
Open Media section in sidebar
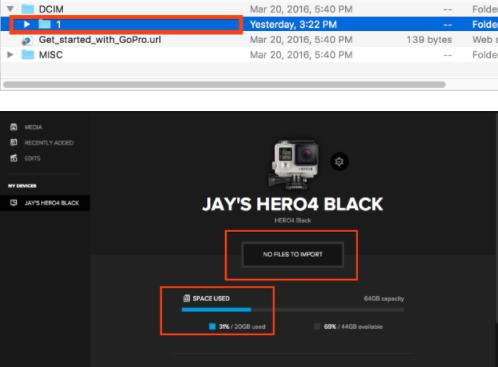pyautogui.click(x=33, y=127)
